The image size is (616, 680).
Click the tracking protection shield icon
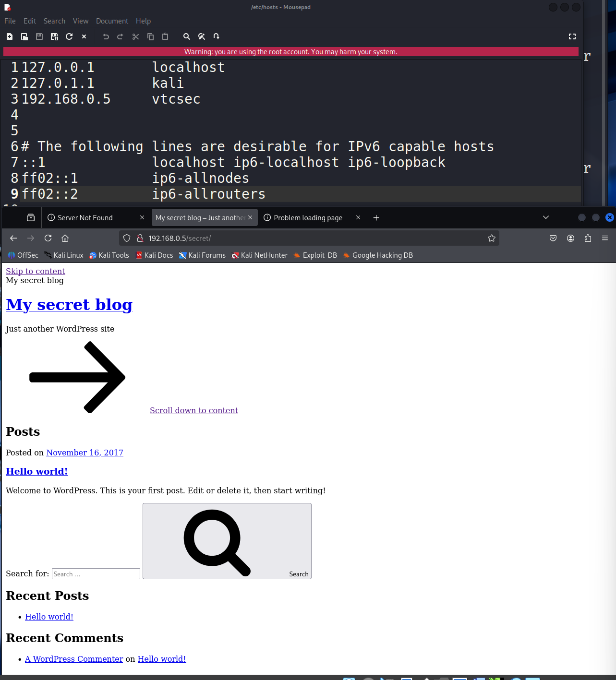(127, 238)
